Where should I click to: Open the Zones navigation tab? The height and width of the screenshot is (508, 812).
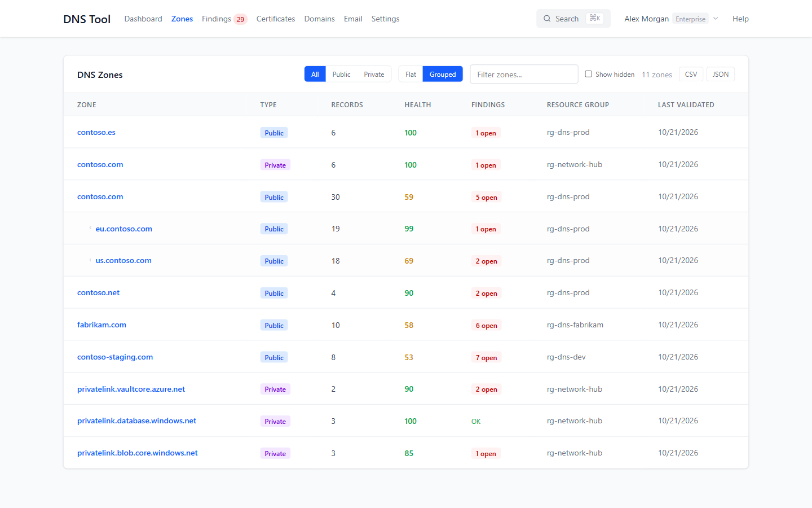tap(182, 19)
